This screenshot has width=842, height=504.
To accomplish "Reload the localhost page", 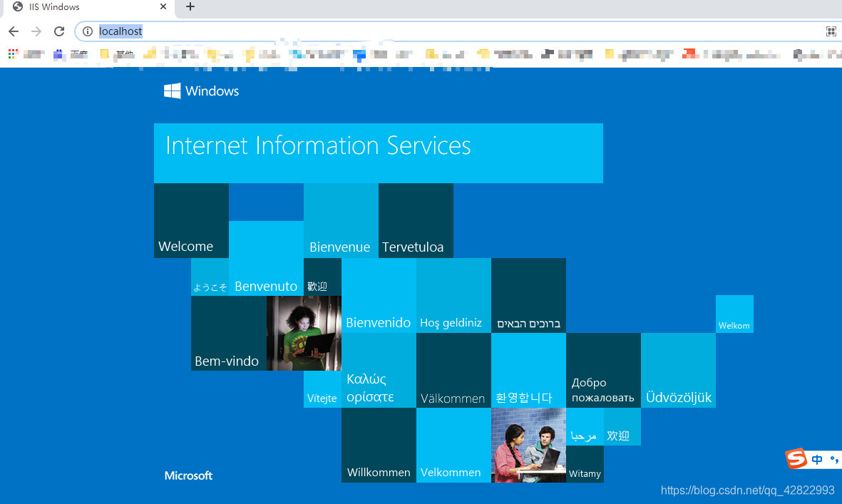I will tap(59, 31).
